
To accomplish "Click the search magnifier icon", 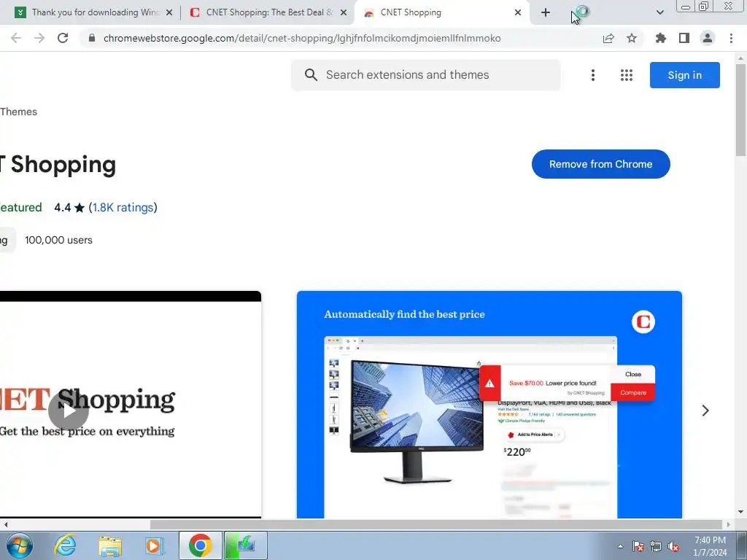I will (x=311, y=75).
